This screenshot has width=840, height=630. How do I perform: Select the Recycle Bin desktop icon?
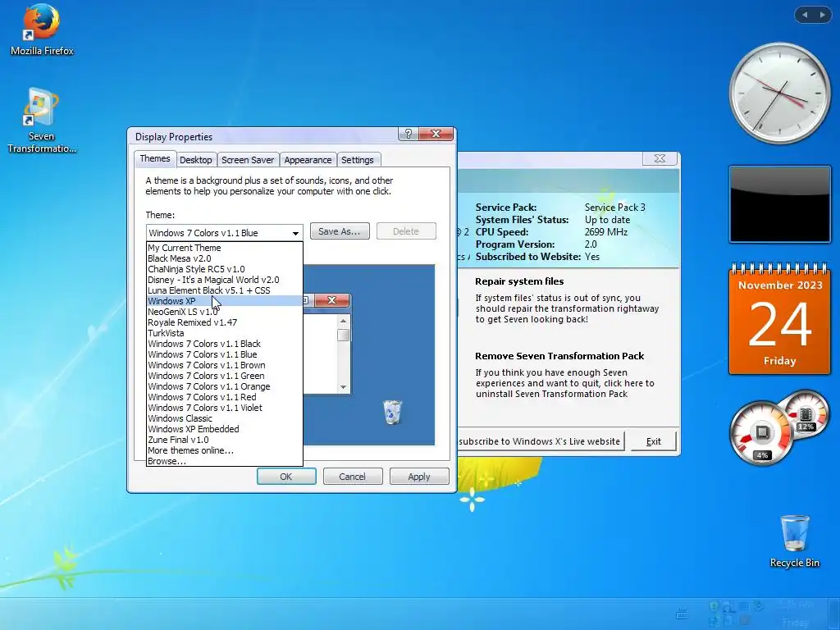click(x=794, y=541)
